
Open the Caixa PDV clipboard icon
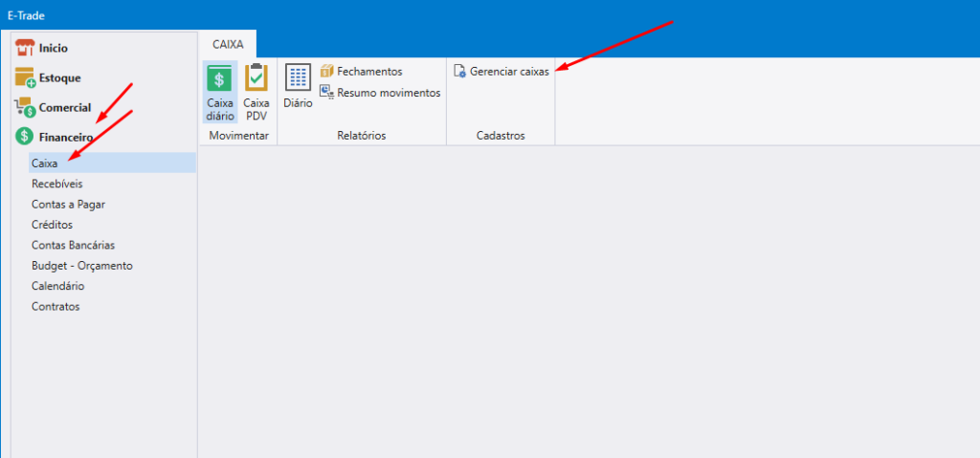tap(256, 78)
